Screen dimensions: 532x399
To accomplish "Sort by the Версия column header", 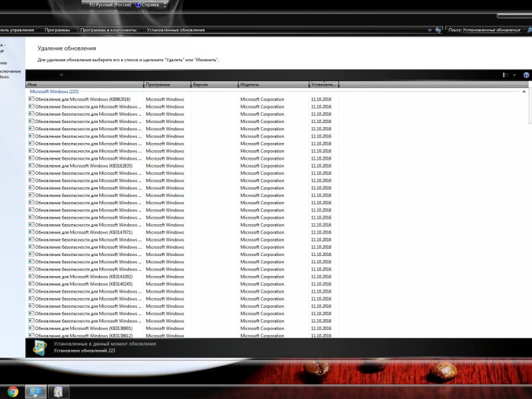I will click(x=215, y=84).
